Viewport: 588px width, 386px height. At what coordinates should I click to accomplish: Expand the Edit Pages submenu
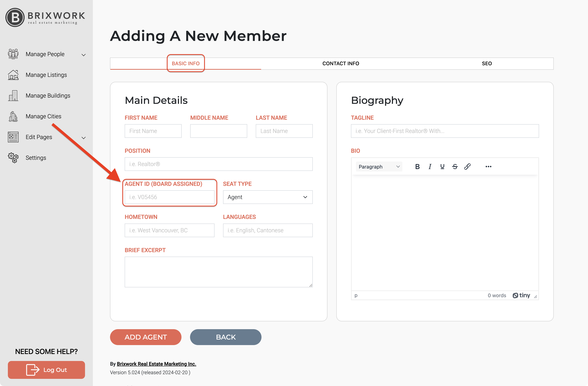click(x=84, y=138)
